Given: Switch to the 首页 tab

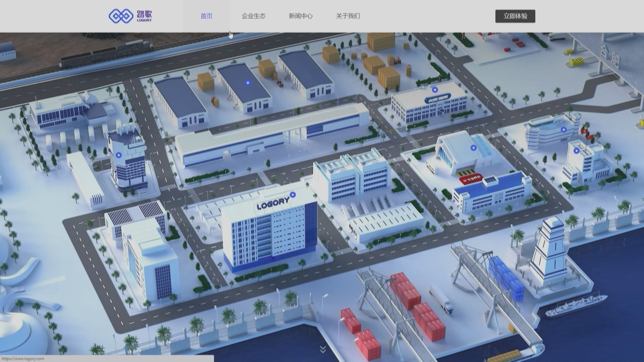Looking at the screenshot, I should click(207, 16).
